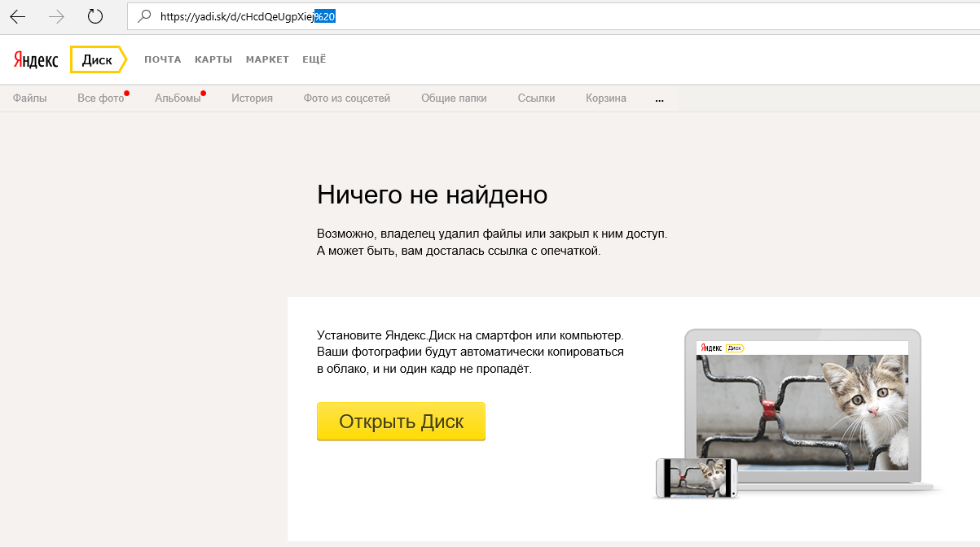Click the yellow Открыть Диск button
The image size is (980, 547).
click(401, 422)
